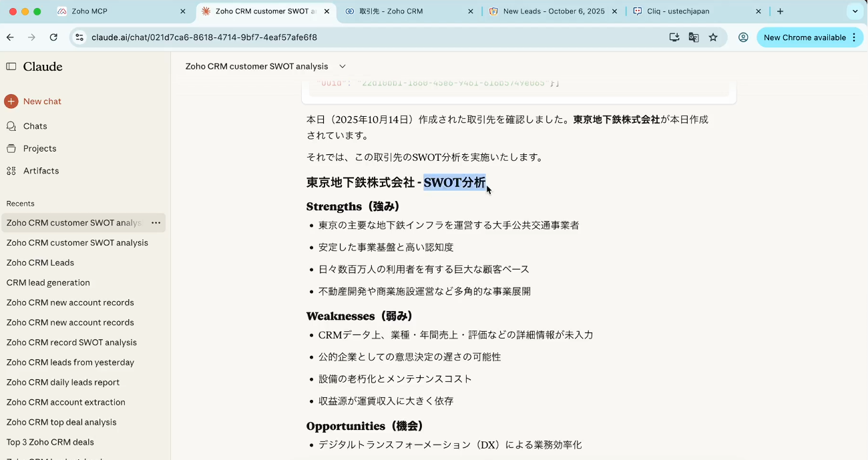Click the highlighted SWOT分析 heading text
The image size is (868, 460).
click(455, 182)
